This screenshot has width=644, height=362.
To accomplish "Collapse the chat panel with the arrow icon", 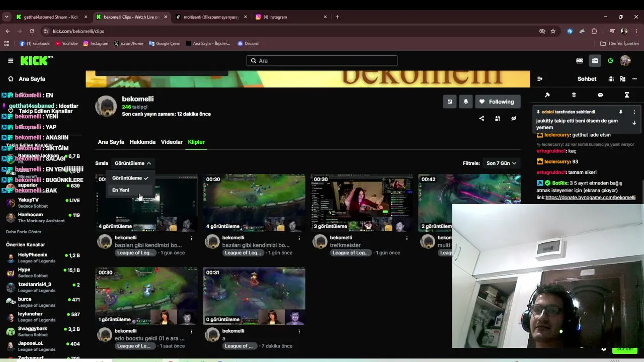I will pos(540,79).
